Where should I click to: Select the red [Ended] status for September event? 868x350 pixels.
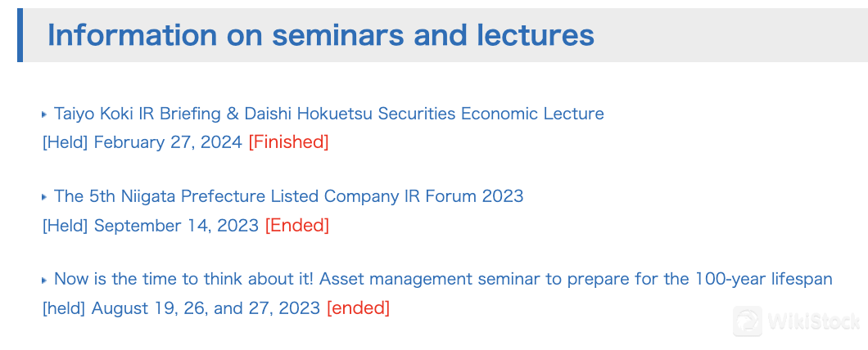point(296,226)
